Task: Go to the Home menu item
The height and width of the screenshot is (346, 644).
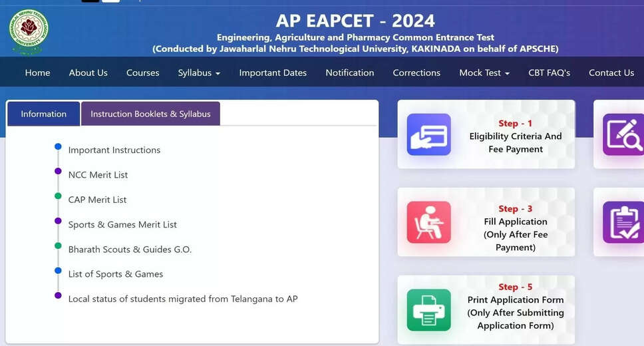Action: (x=37, y=73)
